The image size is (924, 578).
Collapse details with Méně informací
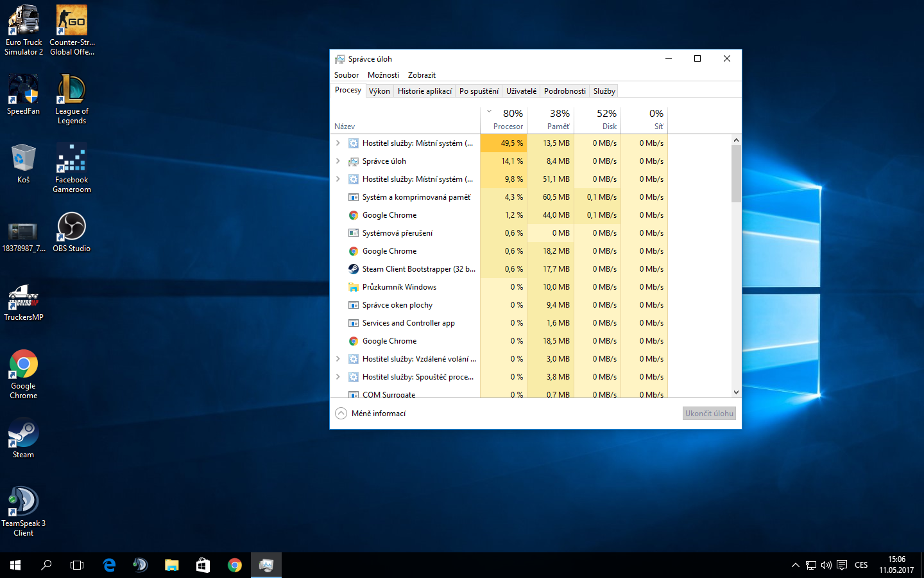point(371,414)
